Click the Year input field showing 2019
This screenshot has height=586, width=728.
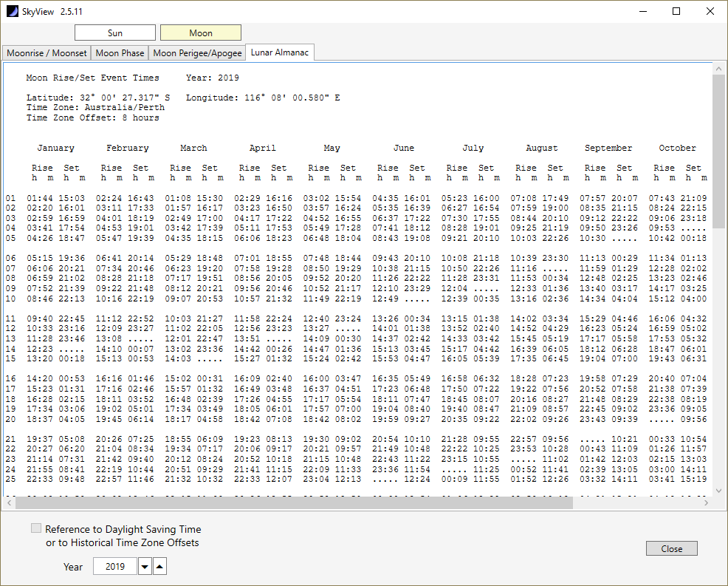(x=114, y=567)
